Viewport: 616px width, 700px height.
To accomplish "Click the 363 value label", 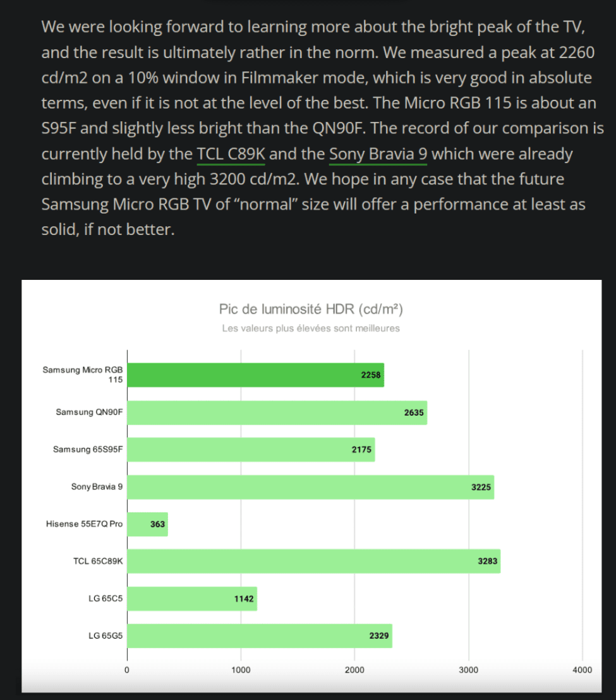I will [x=157, y=524].
